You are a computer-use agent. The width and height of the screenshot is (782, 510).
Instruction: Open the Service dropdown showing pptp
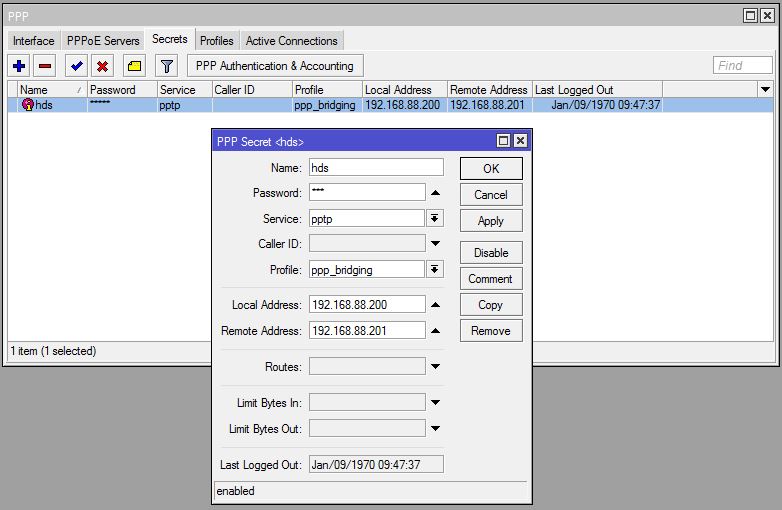(x=434, y=218)
